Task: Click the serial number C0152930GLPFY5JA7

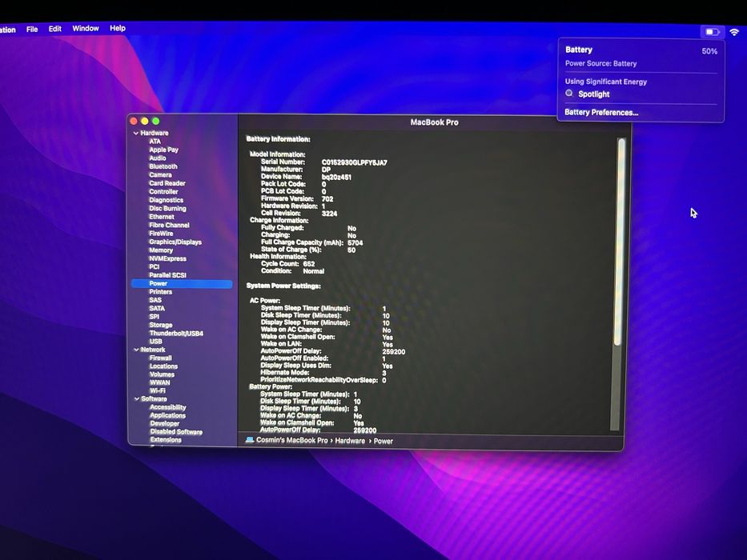Action: click(355, 163)
